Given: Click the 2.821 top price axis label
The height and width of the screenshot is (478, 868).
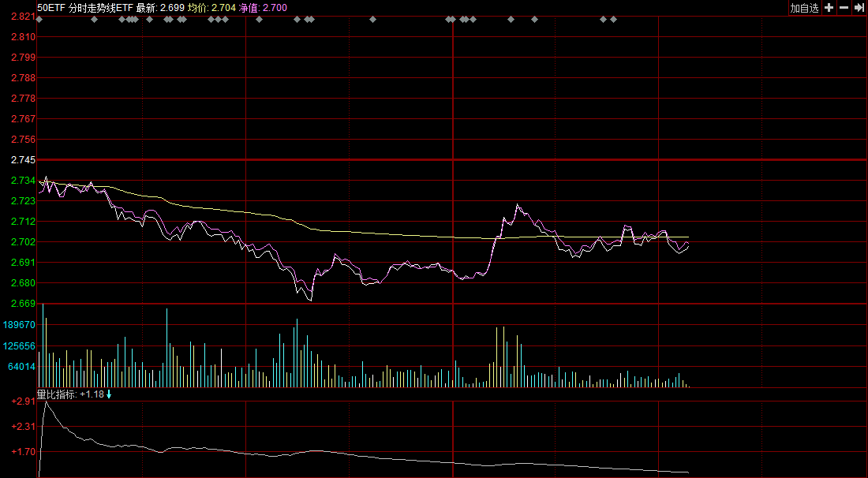Looking at the screenshot, I should (23, 17).
